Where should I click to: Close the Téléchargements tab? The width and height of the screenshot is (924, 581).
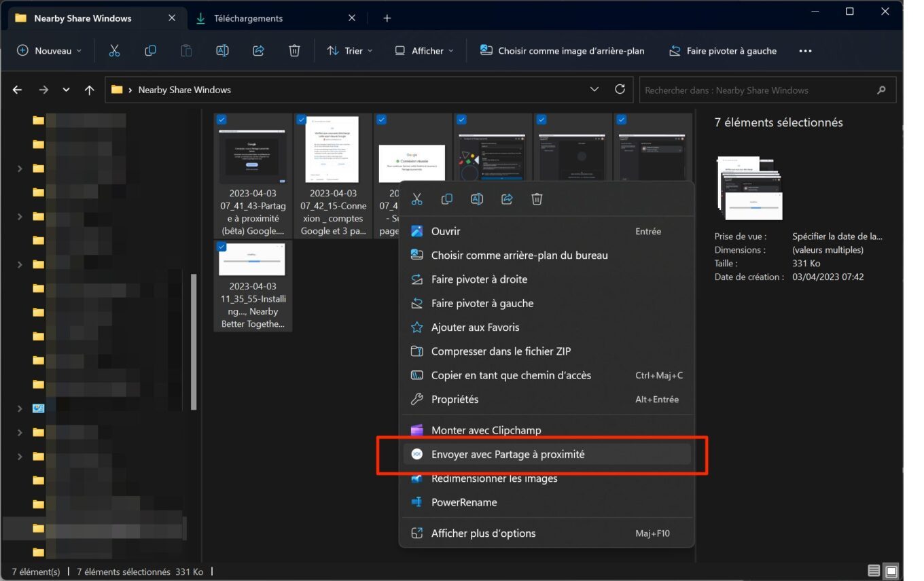coord(352,18)
